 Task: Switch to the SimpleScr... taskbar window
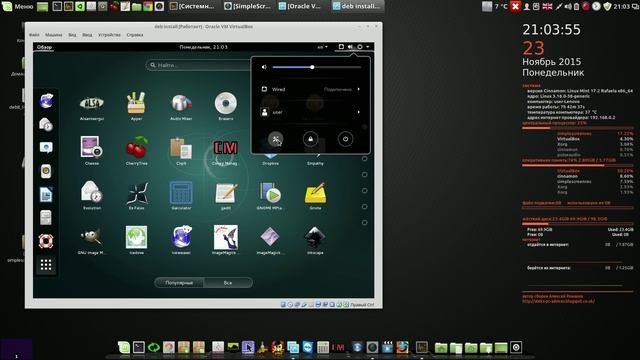(x=248, y=6)
